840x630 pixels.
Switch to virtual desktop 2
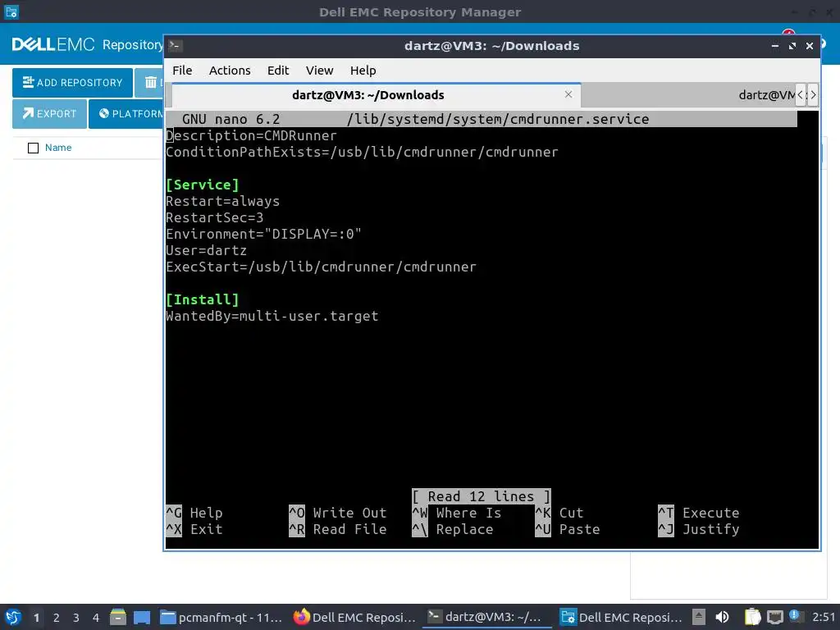click(57, 618)
